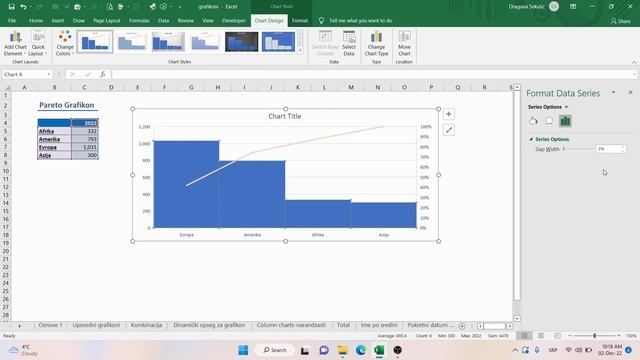Image resolution: width=640 pixels, height=360 pixels.
Task: Open Fill & Line paint bucket tab
Action: (x=533, y=121)
